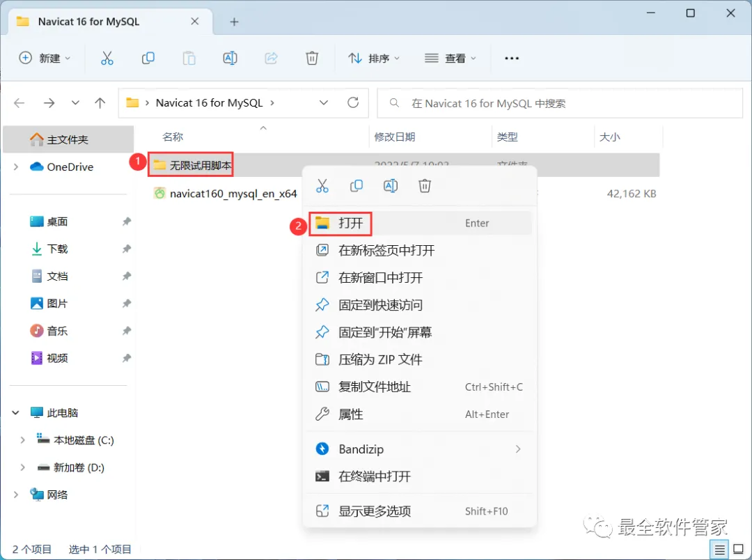The height and width of the screenshot is (560, 752).
Task: Click the Rename icon in the toolbar
Action: pos(230,58)
